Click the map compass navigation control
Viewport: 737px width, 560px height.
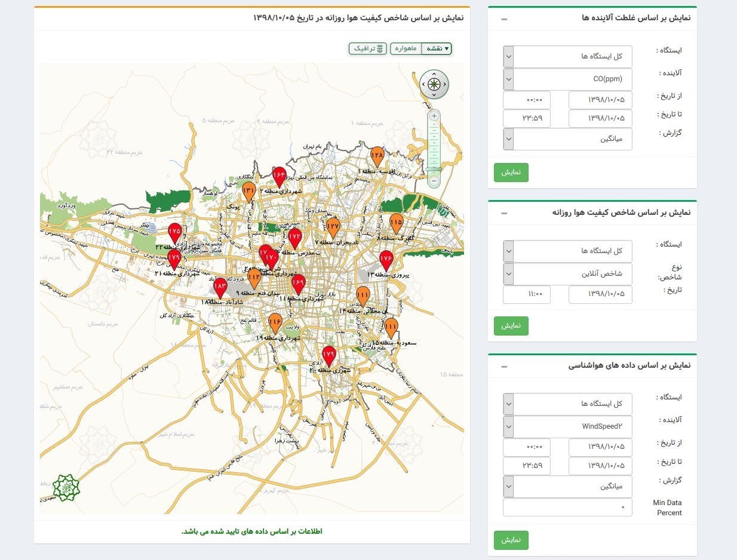coord(434,84)
